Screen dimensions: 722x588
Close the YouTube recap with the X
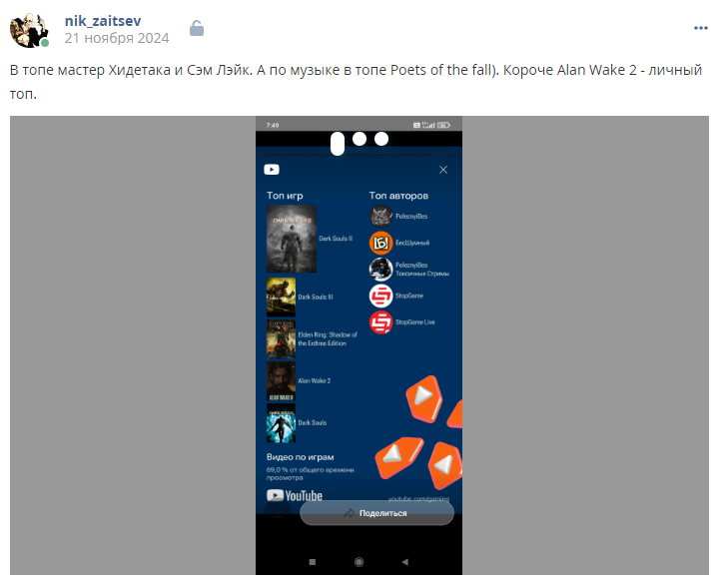coord(443,170)
